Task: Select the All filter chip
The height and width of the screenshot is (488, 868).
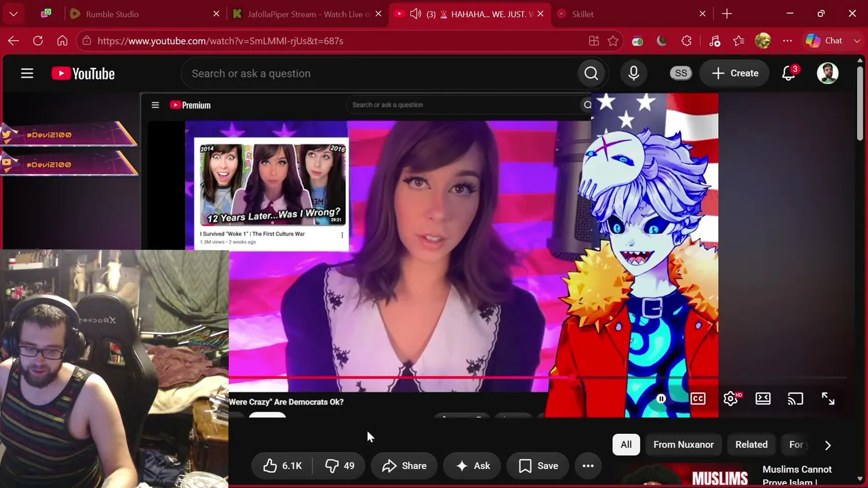Action: tap(626, 445)
